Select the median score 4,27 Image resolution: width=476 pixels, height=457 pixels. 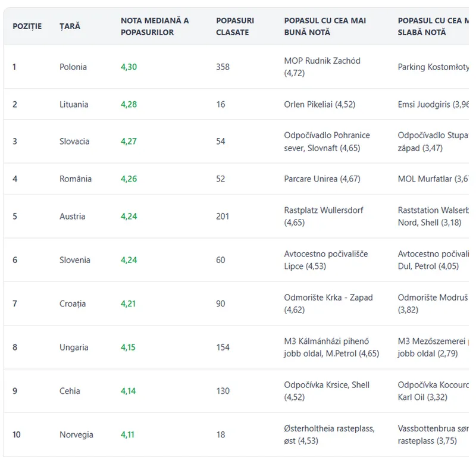[129, 142]
